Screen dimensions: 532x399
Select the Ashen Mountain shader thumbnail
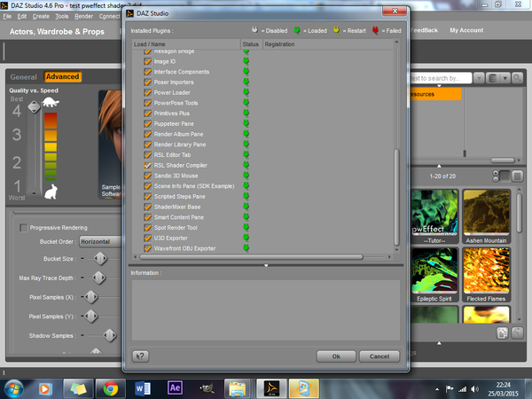486,217
